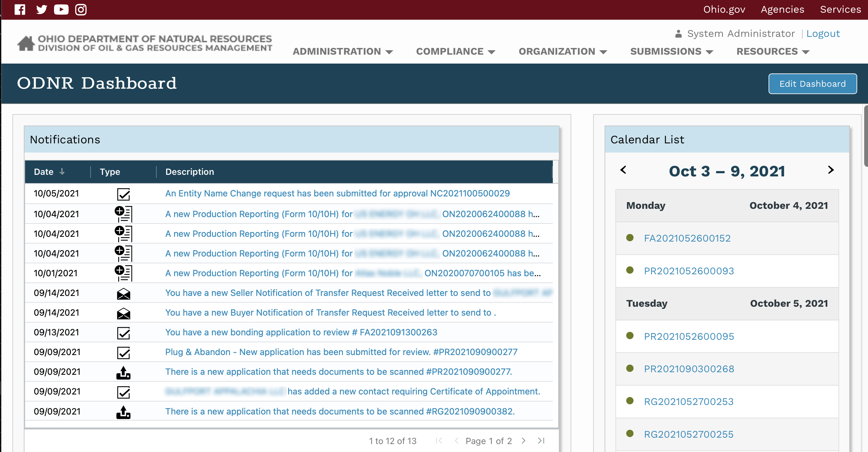Open bonding application FA2021091300263 notification
The height and width of the screenshot is (452, 868).
click(x=301, y=332)
